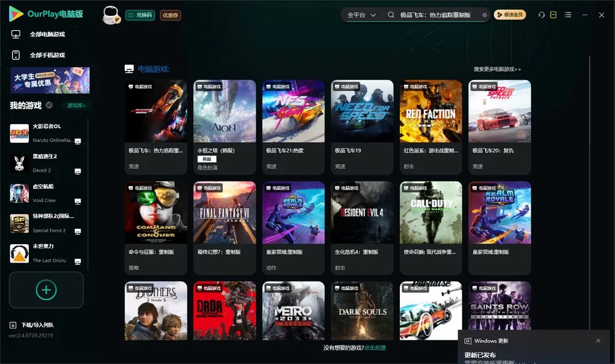This screenshot has height=364, width=615.
Task: Open 极品飞车19 game card
Action: tap(362, 127)
